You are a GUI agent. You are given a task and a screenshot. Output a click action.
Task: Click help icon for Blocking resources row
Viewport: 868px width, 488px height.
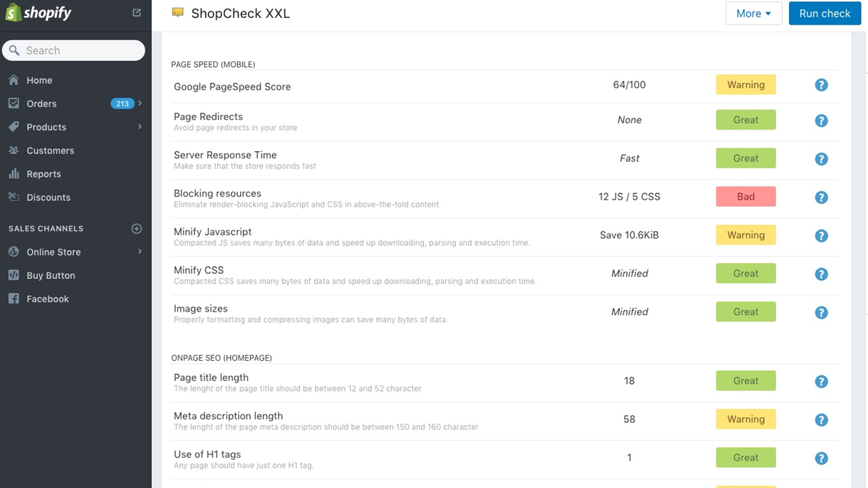[x=821, y=197]
